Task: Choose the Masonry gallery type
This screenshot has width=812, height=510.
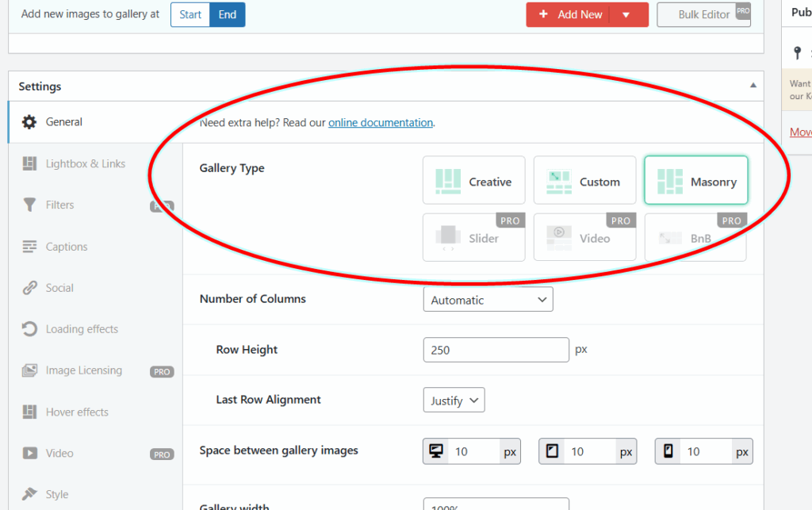Action: click(x=695, y=182)
